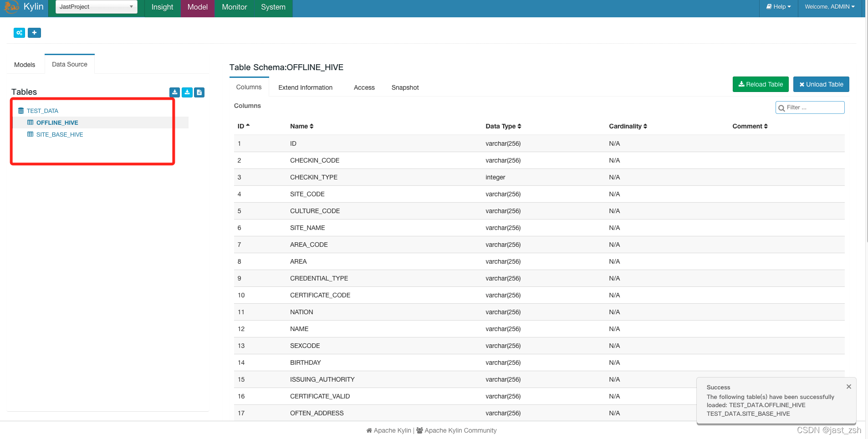Image resolution: width=868 pixels, height=439 pixels.
Task: Click the Reload Table button
Action: [x=761, y=84]
